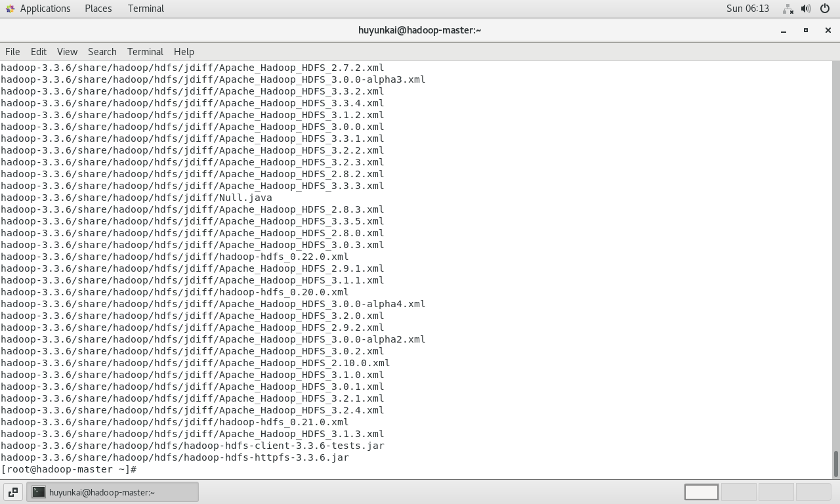The image size is (840, 504).
Task: Click the hadoop-hdfs-httpfs-3.3.6.jar line
Action: (175, 457)
